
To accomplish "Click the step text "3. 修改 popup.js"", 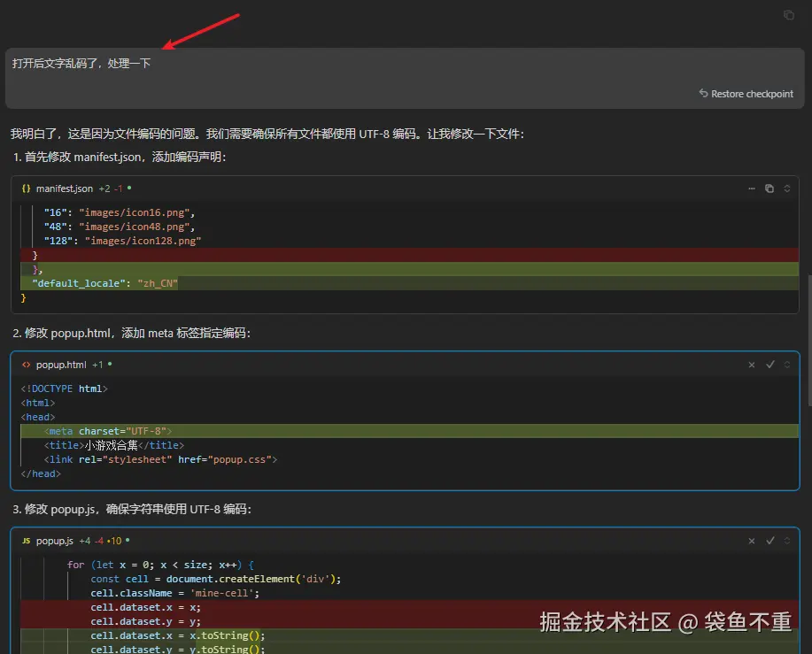I will pyautogui.click(x=132, y=509).
